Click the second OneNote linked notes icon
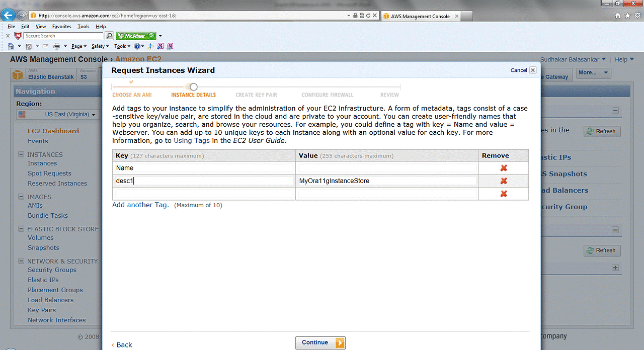Image resolution: width=644 pixels, height=350 pixels. click(x=170, y=46)
